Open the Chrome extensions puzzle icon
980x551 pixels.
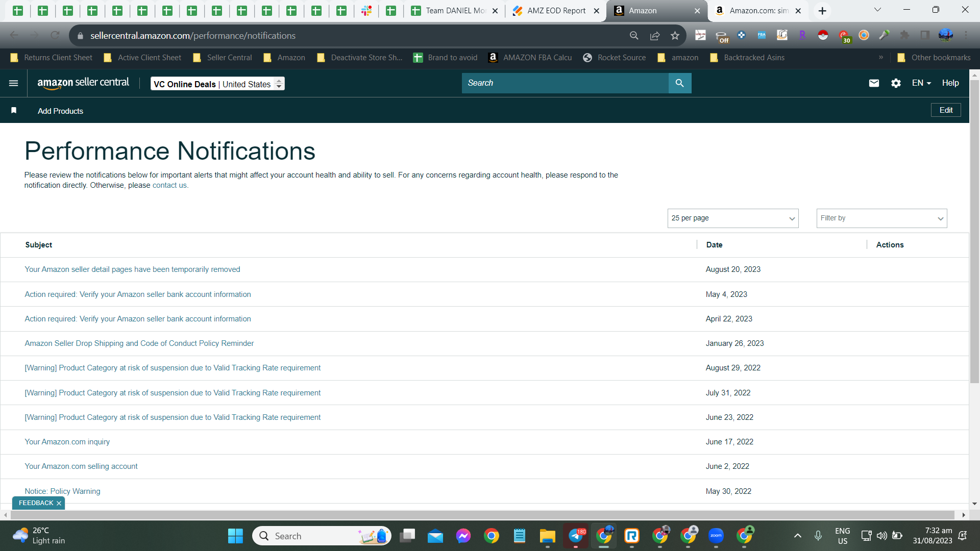point(904,35)
